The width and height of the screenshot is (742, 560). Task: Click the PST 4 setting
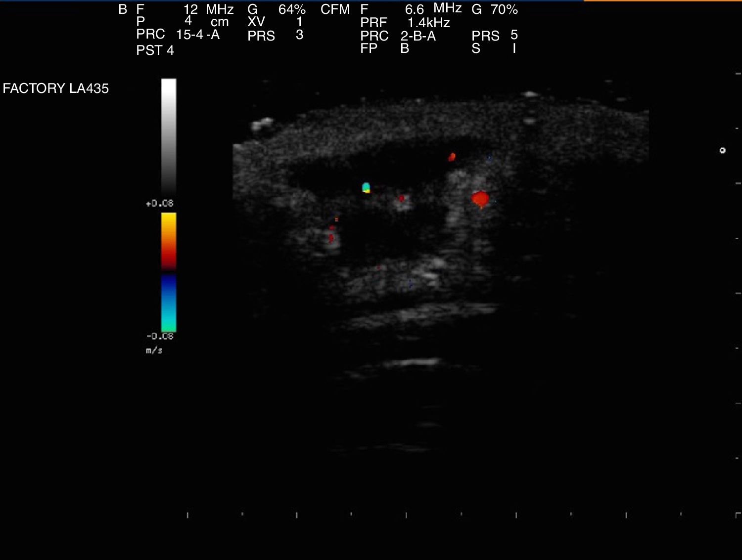pos(155,50)
